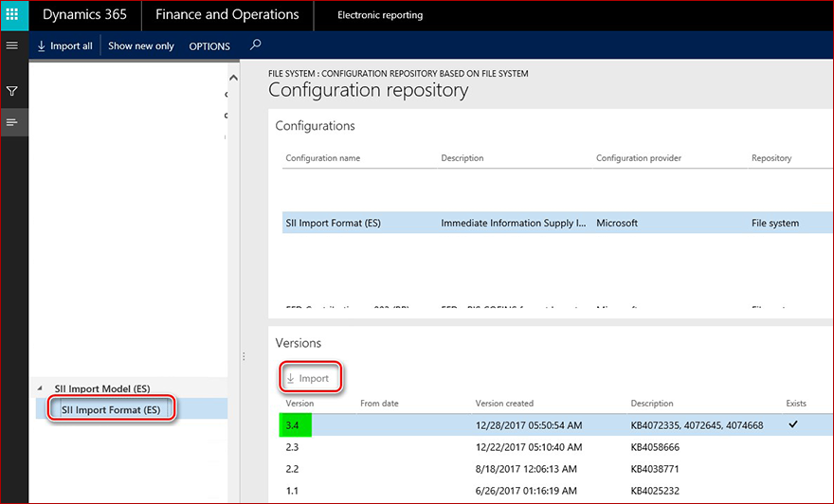Image resolution: width=834 pixels, height=504 pixels.
Task: Click Microsoft provider cell
Action: click(x=616, y=224)
